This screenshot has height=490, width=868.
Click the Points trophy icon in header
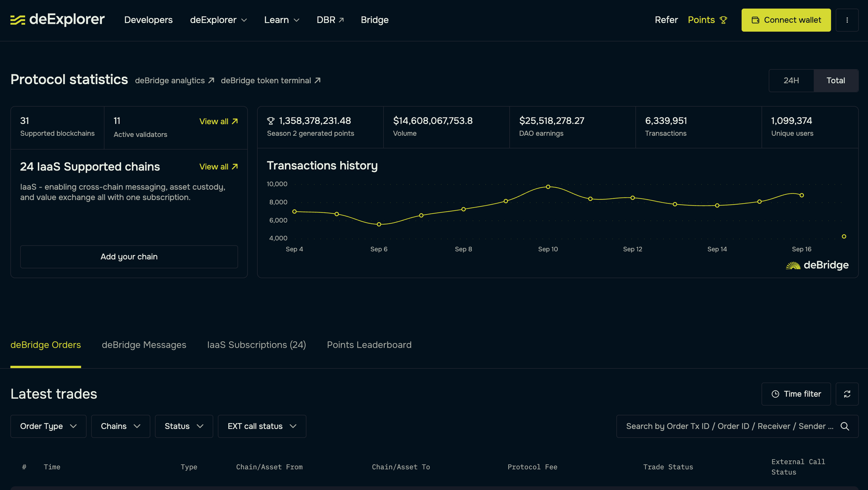pos(723,20)
